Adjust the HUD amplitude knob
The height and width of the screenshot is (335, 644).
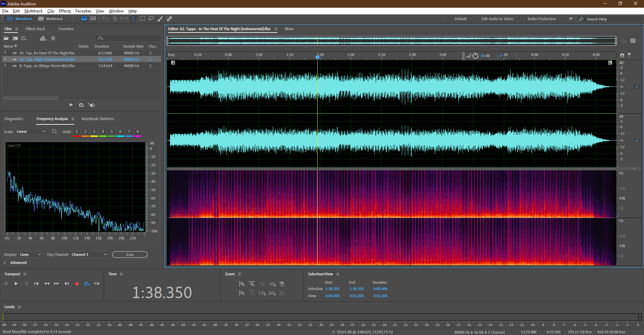(475, 56)
